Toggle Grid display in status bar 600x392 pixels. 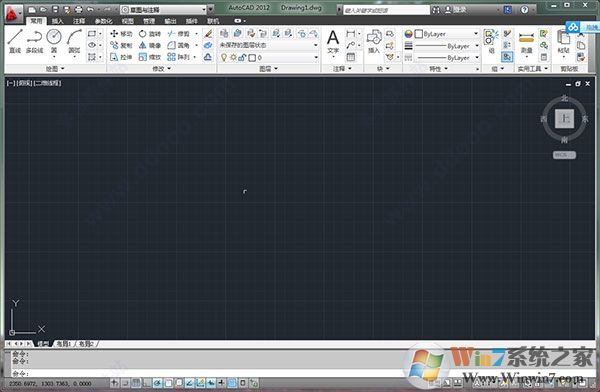tap(136, 383)
